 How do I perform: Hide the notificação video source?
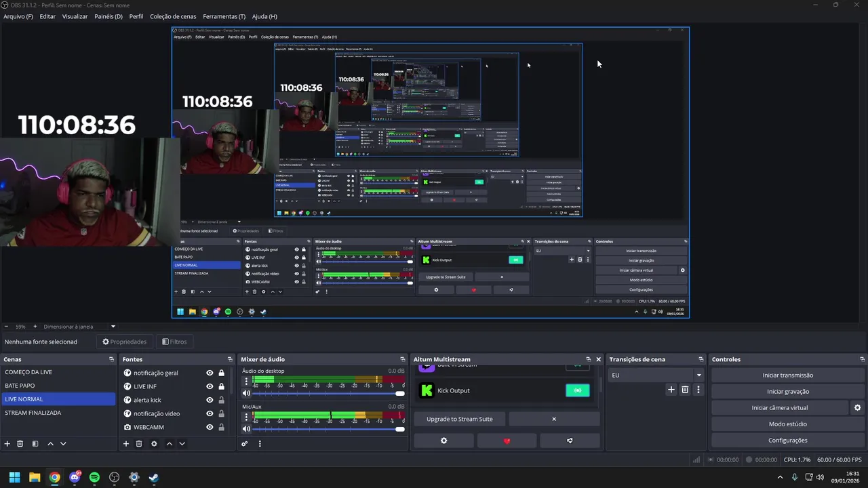point(210,413)
